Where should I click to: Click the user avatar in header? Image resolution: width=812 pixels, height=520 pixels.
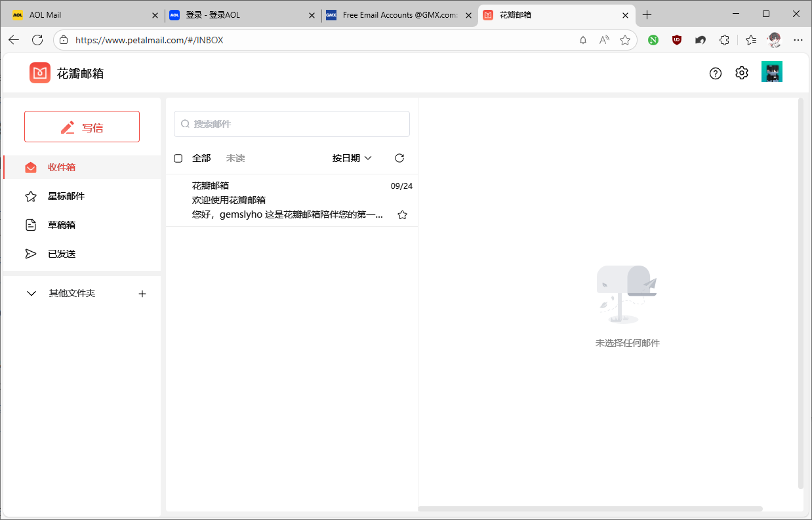click(x=772, y=72)
